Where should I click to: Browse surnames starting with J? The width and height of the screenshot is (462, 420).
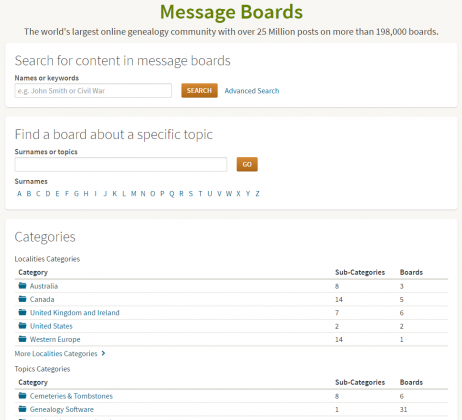(105, 194)
